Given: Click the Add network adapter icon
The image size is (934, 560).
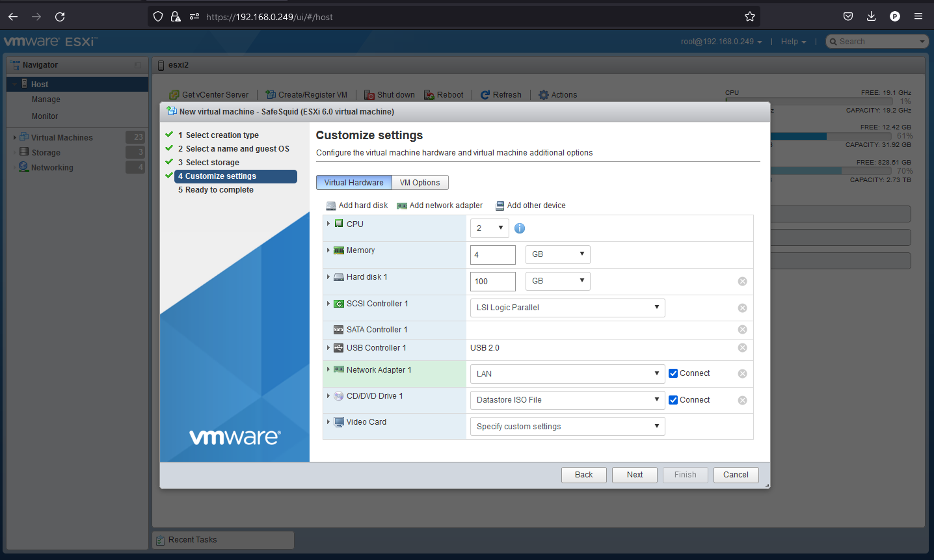Looking at the screenshot, I should tap(401, 205).
